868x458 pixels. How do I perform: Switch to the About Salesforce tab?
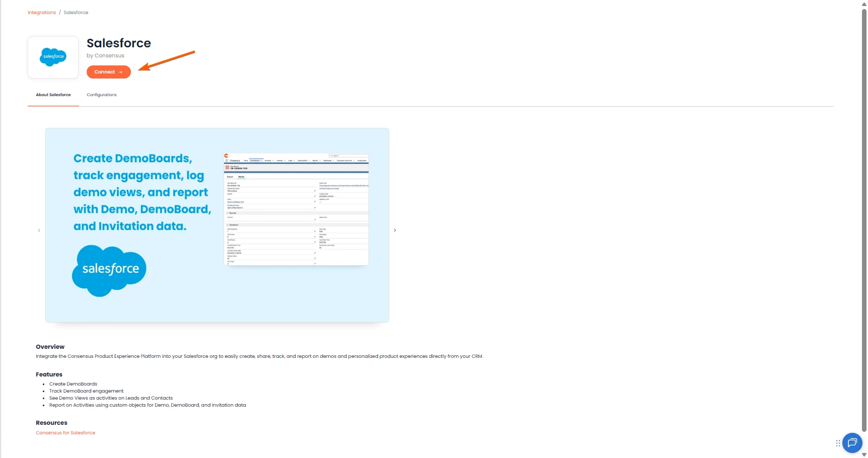coord(53,95)
